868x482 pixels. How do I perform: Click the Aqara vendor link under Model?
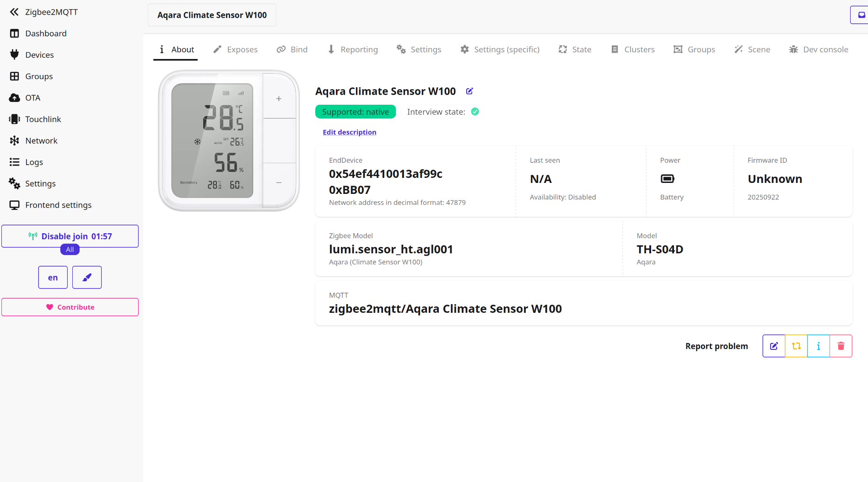point(646,262)
